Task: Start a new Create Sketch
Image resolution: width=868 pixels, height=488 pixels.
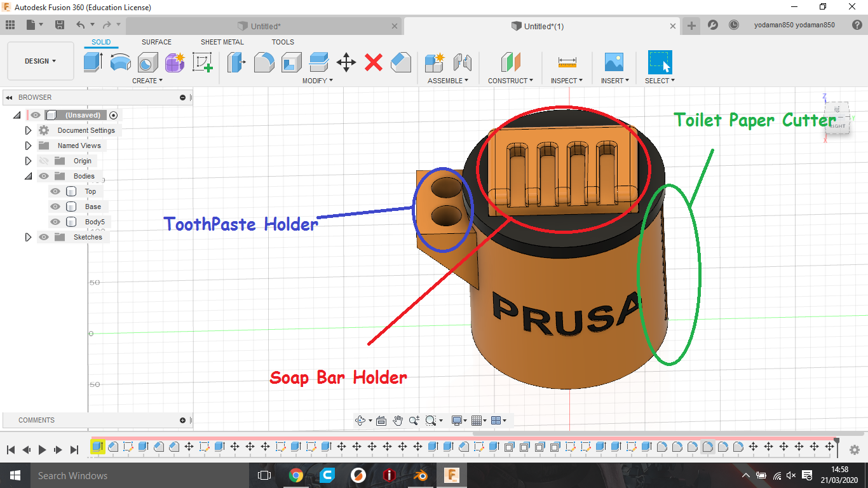Action: [202, 62]
